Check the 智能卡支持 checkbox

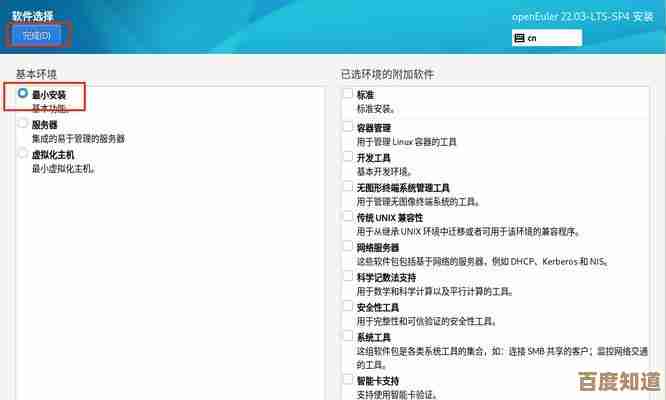tap(348, 379)
